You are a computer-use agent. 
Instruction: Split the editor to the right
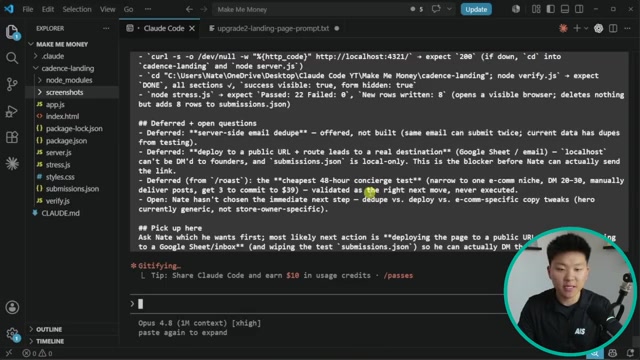pos(613,28)
